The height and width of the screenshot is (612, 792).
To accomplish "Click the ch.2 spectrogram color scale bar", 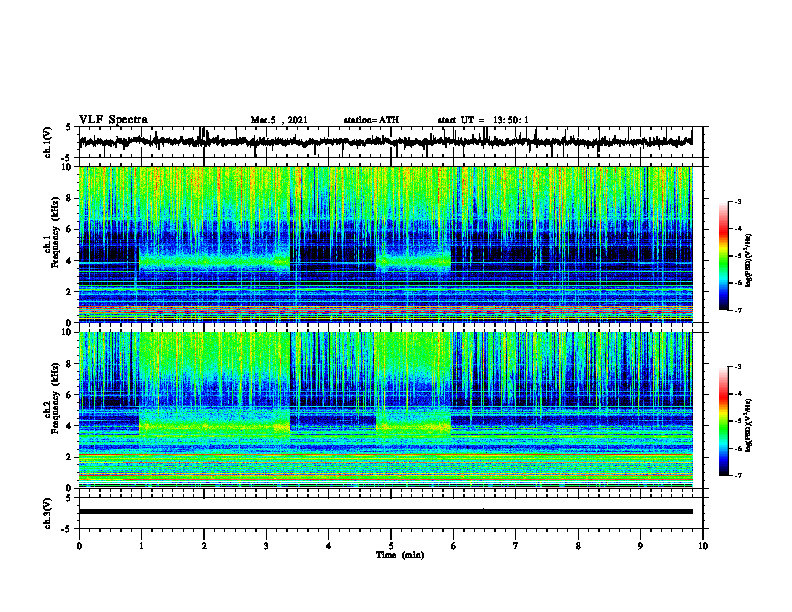I will 723,421.
